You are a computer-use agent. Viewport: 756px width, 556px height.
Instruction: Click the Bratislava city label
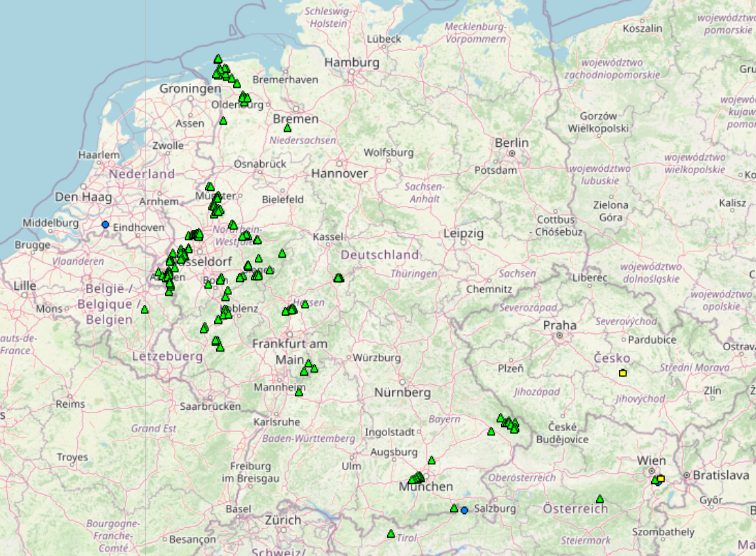click(721, 475)
